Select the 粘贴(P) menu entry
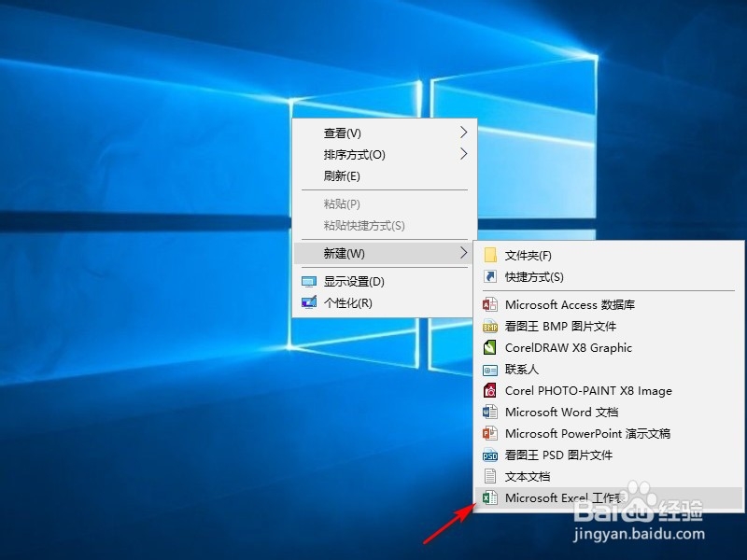The image size is (747, 560). (x=385, y=203)
